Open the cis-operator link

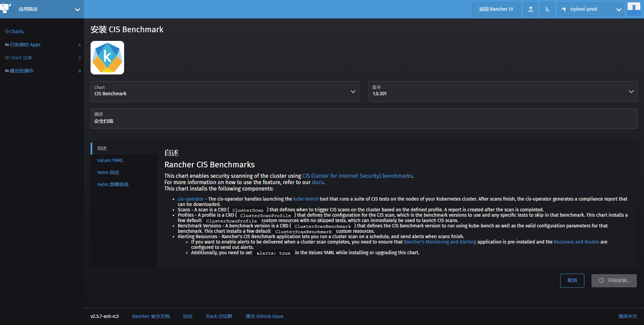tap(191, 199)
